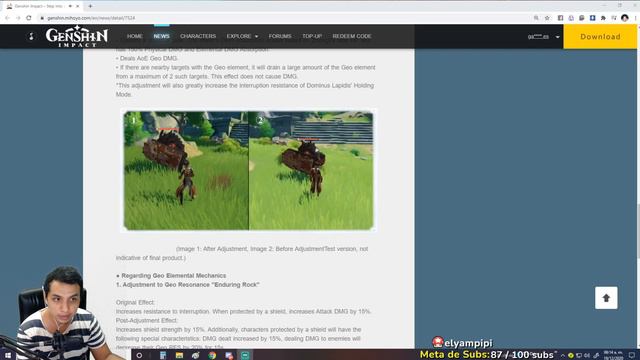Open the Chrome three-dot menu

[635, 18]
